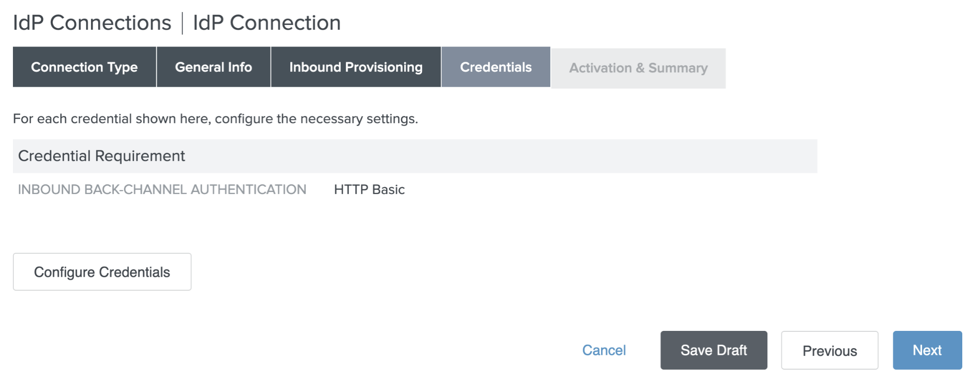Go to the Inbound Provisioning tab

356,67
